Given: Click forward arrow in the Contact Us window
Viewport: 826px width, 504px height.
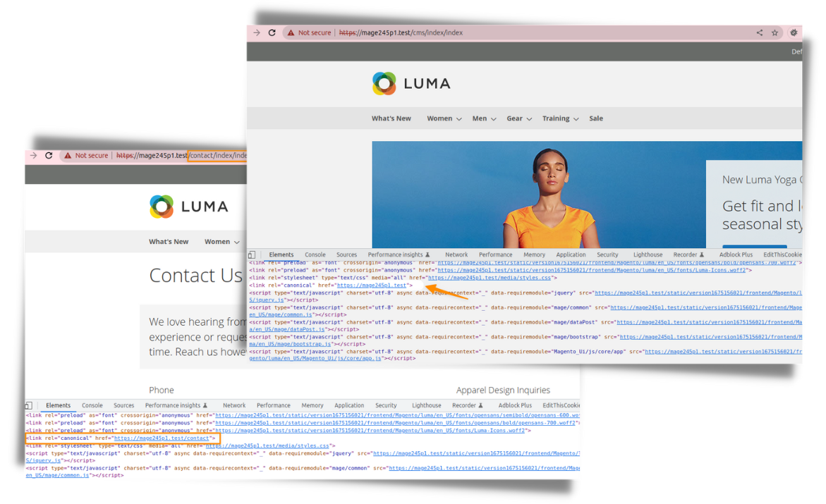Looking at the screenshot, I should (33, 155).
